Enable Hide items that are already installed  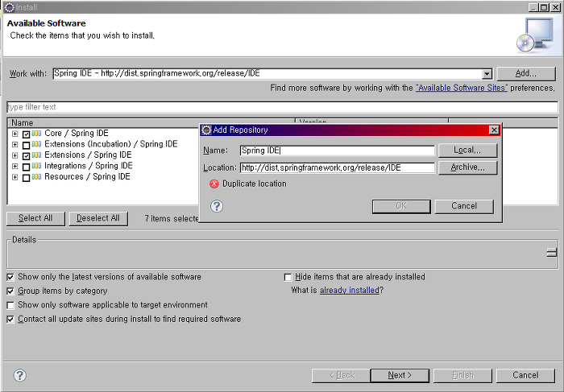click(x=288, y=277)
